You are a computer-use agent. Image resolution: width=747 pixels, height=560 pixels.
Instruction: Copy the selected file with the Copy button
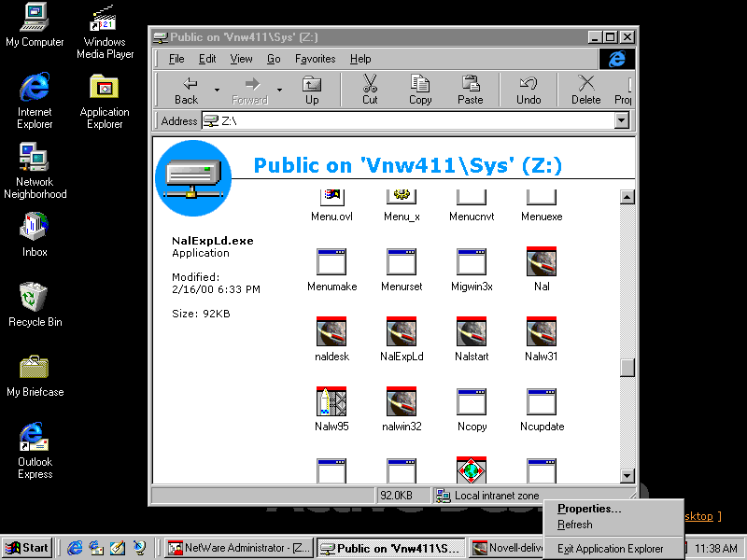pyautogui.click(x=420, y=90)
